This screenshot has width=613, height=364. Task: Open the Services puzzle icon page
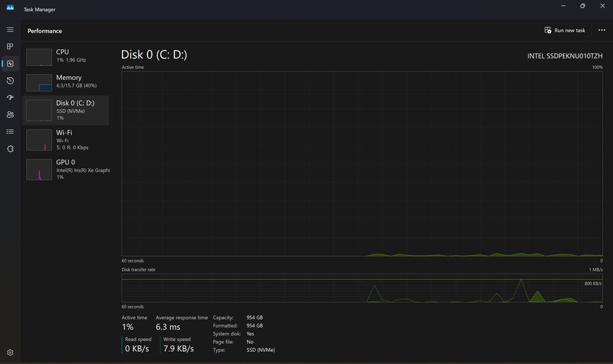[x=10, y=149]
